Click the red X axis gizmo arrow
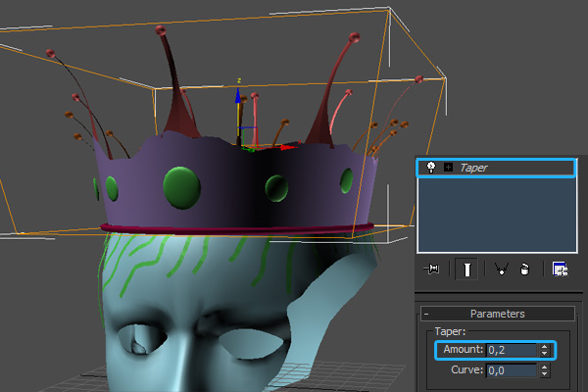 [287, 148]
